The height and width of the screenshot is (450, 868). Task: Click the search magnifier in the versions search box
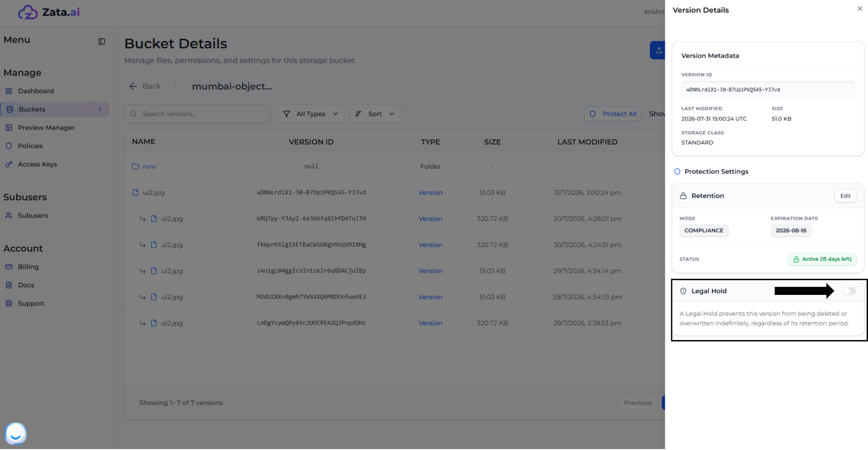[x=133, y=114]
